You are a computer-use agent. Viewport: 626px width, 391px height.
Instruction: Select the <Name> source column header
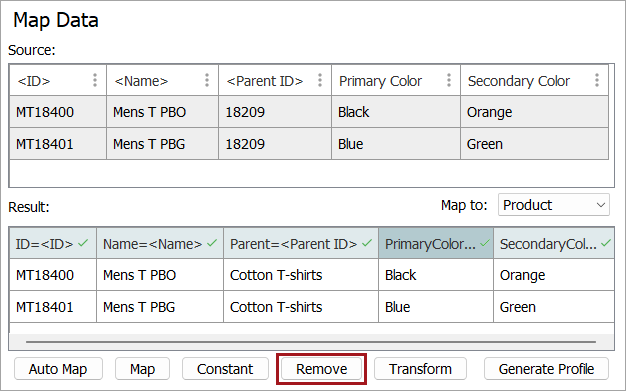[x=162, y=80]
